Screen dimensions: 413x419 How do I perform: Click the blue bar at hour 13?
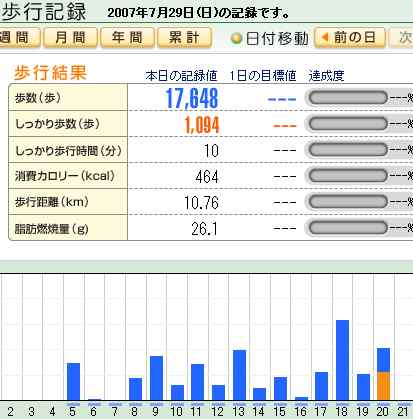[x=239, y=375]
